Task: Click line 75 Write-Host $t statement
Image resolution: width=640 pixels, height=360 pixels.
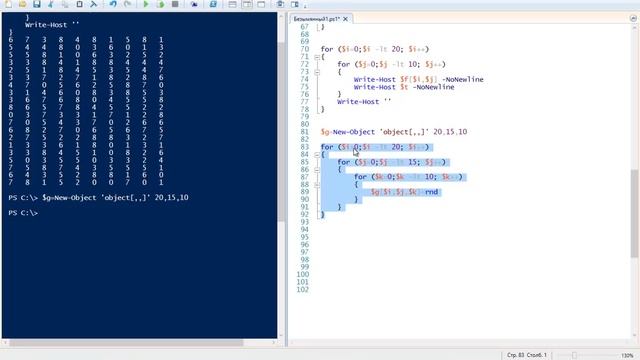Action: tap(404, 87)
